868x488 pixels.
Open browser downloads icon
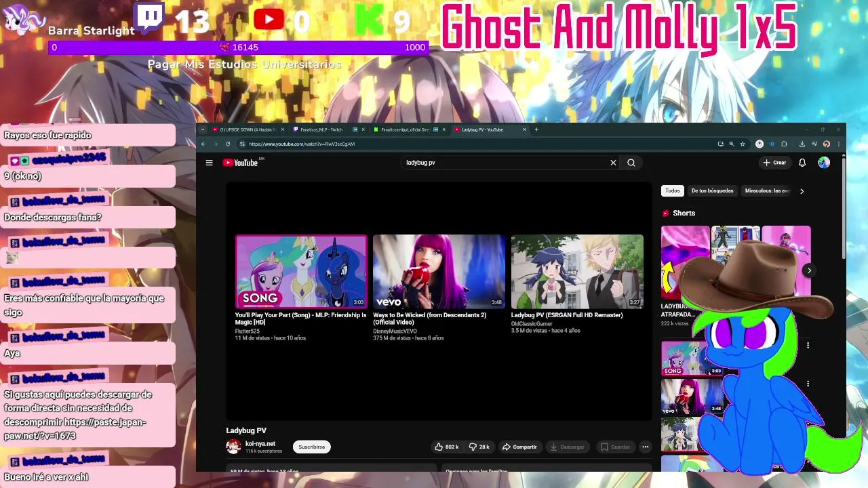pos(802,144)
